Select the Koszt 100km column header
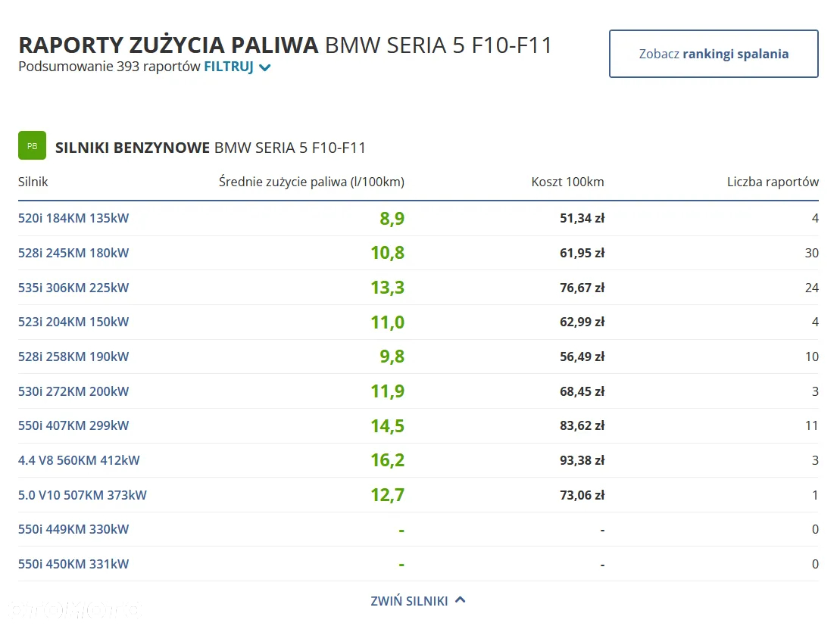This screenshot has height=626, width=840. click(567, 182)
